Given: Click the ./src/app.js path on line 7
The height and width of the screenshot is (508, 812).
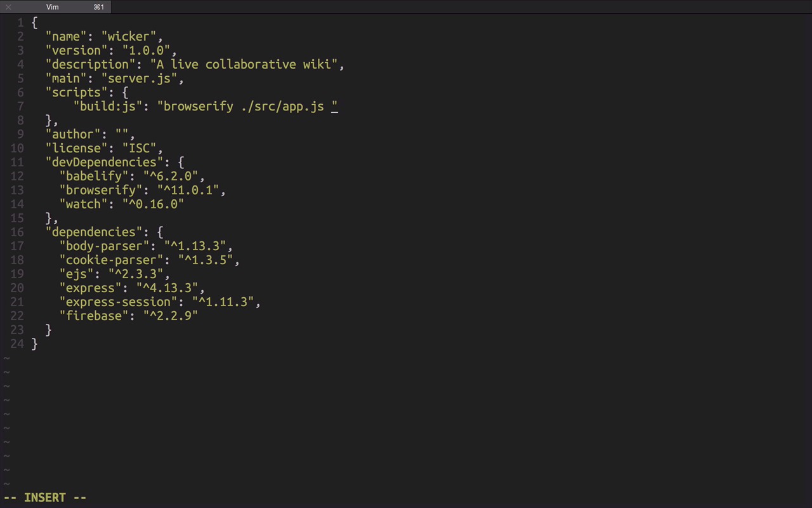Looking at the screenshot, I should 282,106.
